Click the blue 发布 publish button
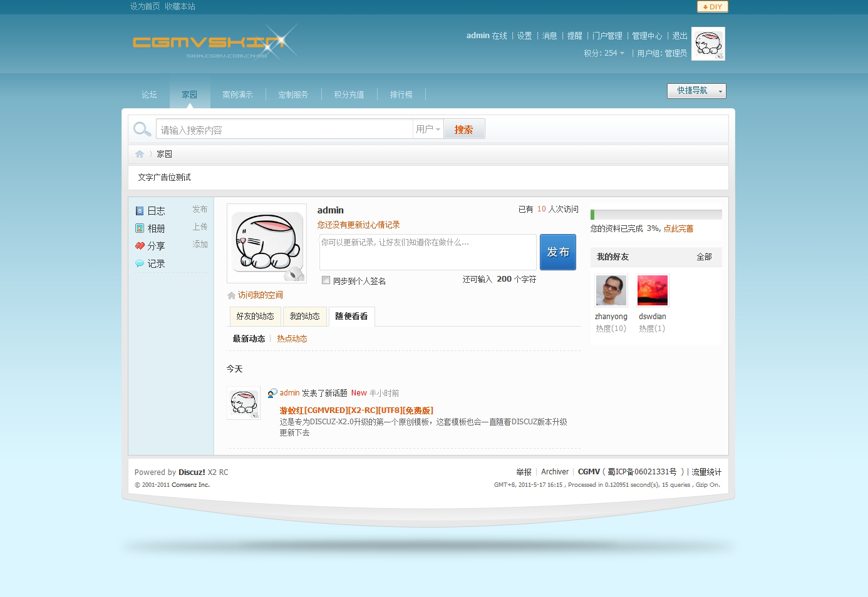Viewport: 868px width, 597px height. (x=558, y=252)
